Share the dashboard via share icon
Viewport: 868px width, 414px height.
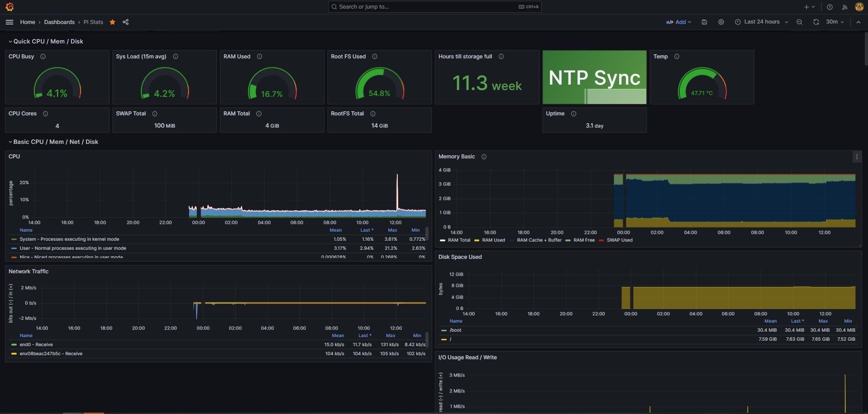coord(126,22)
